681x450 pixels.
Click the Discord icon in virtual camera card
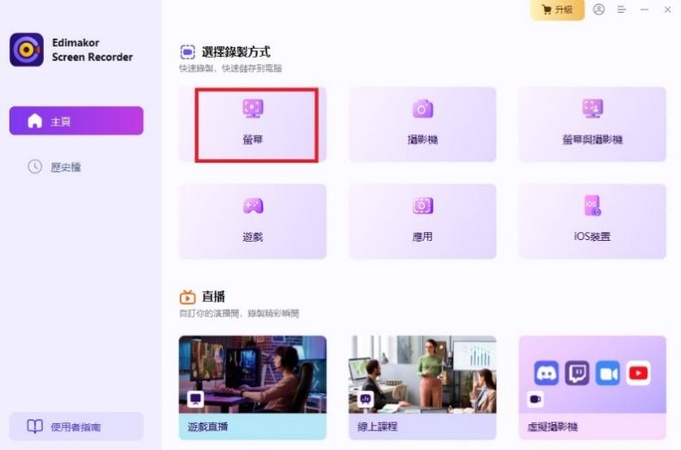pos(546,373)
